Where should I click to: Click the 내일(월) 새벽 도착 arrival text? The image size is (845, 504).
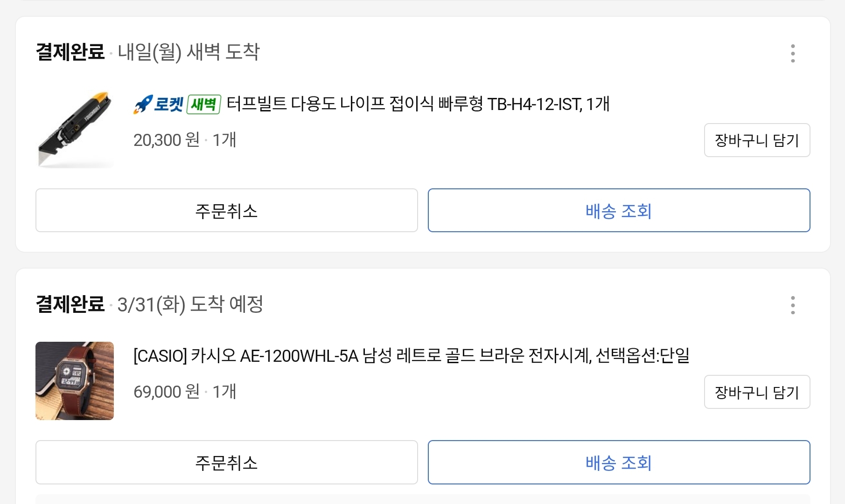click(189, 52)
